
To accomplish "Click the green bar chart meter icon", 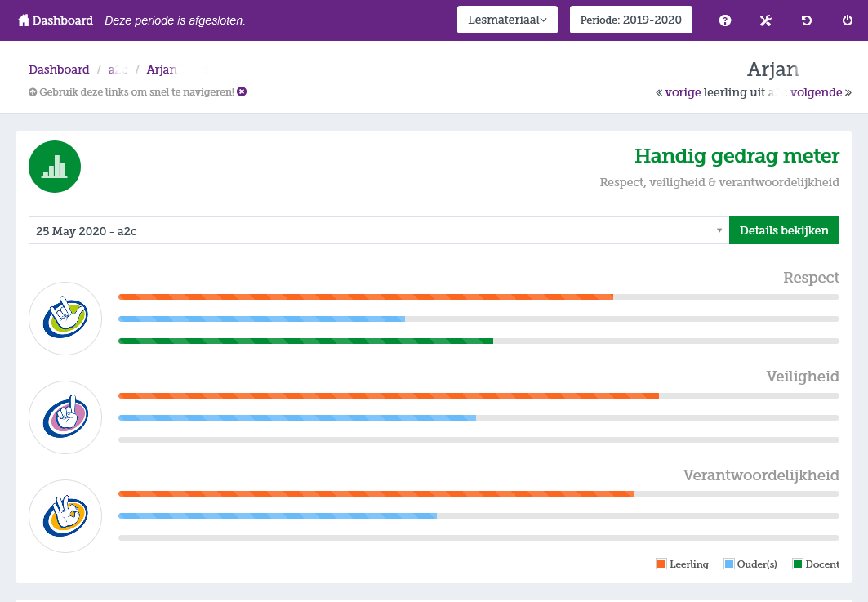I will pyautogui.click(x=55, y=167).
